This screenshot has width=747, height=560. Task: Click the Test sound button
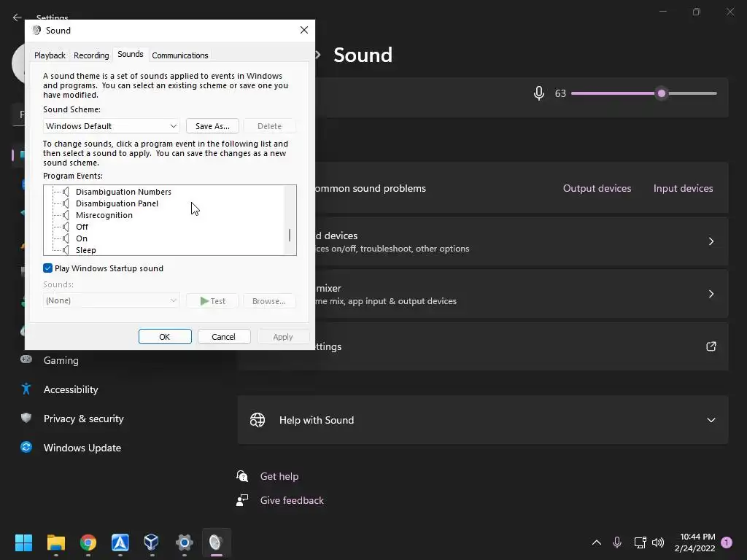[x=212, y=301]
